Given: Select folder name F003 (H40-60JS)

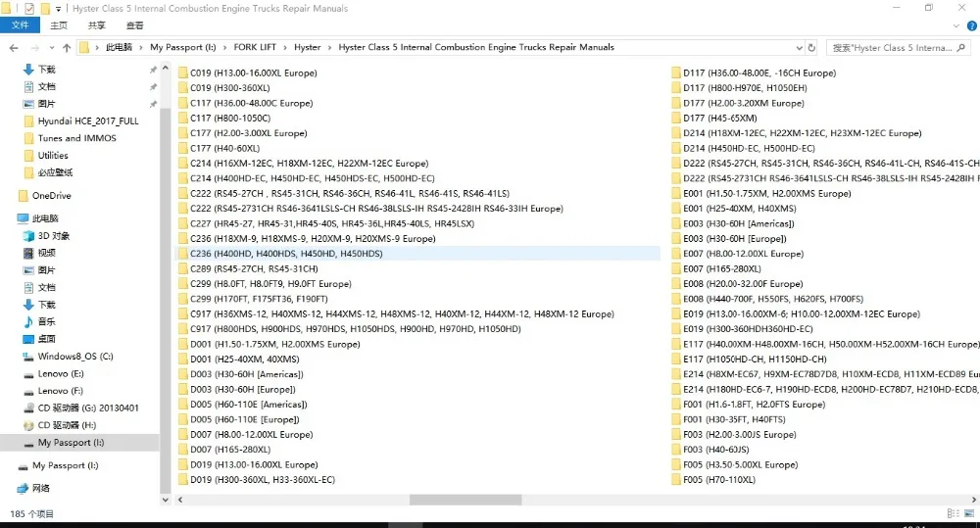Looking at the screenshot, I should point(716,450).
